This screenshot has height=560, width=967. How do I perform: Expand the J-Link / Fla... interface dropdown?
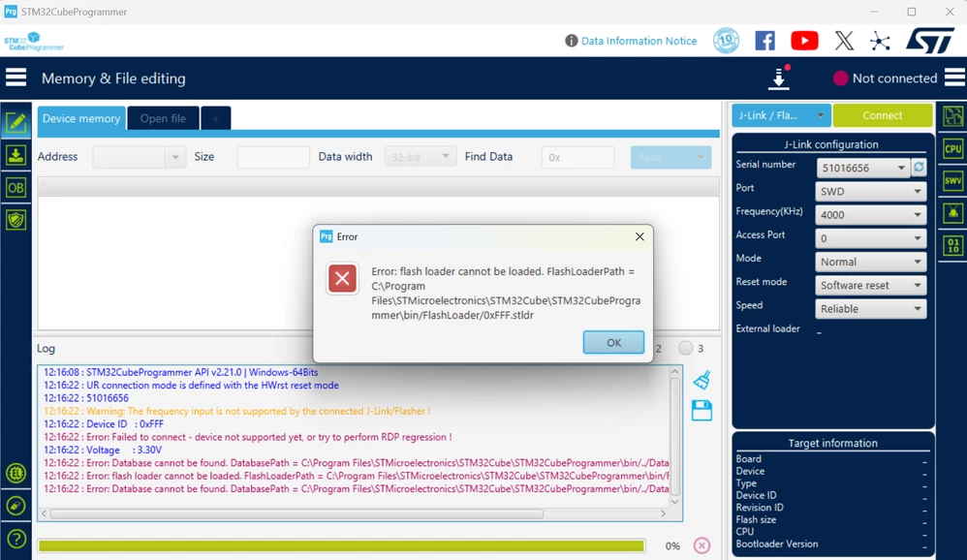pos(781,115)
